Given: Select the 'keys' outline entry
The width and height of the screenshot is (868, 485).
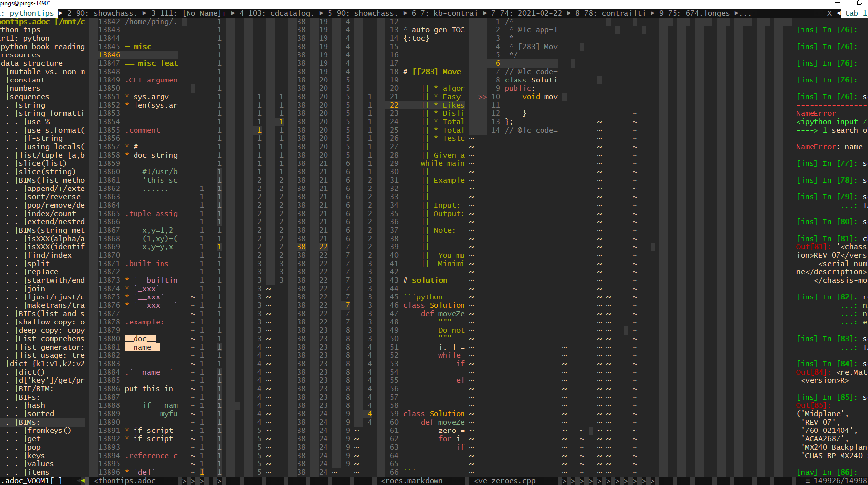Looking at the screenshot, I should click(36, 456).
